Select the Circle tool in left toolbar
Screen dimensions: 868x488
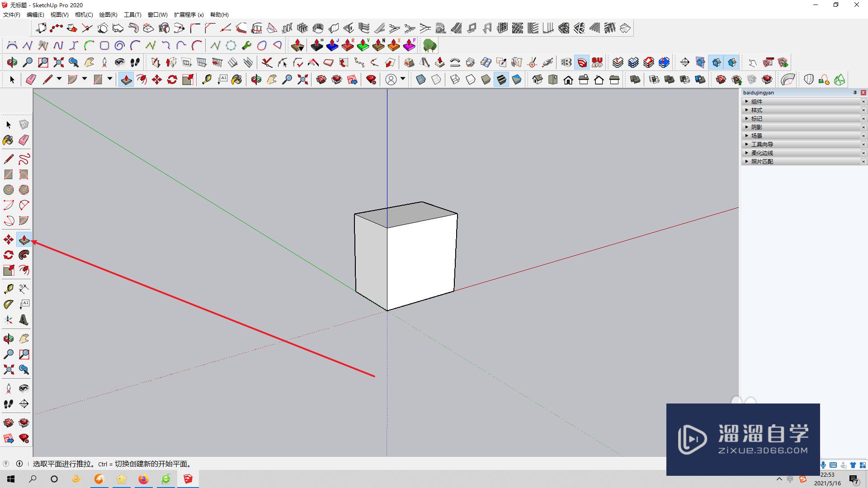pos(9,190)
